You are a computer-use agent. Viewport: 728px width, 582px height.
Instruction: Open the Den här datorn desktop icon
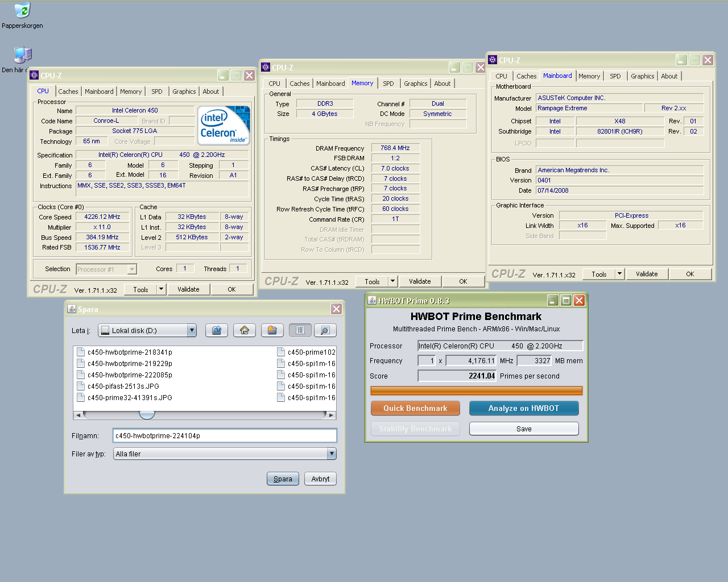click(x=22, y=55)
